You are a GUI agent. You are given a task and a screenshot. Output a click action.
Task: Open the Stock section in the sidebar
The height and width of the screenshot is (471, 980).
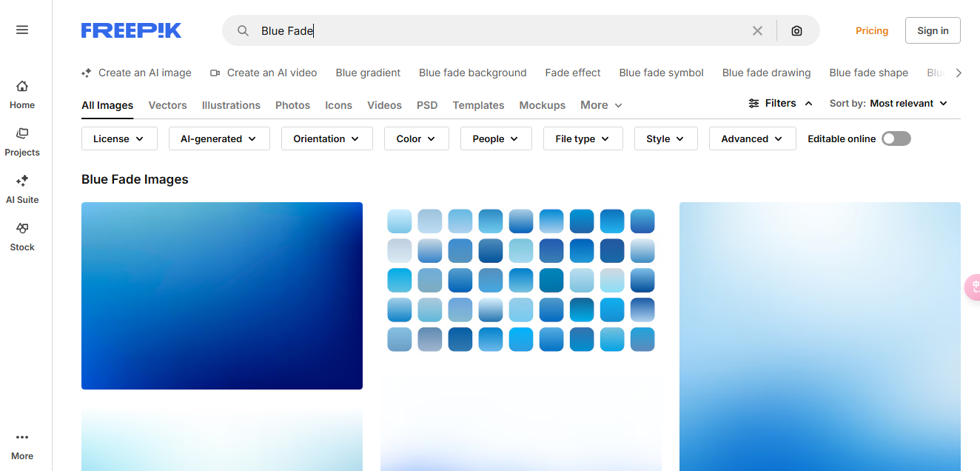21,236
